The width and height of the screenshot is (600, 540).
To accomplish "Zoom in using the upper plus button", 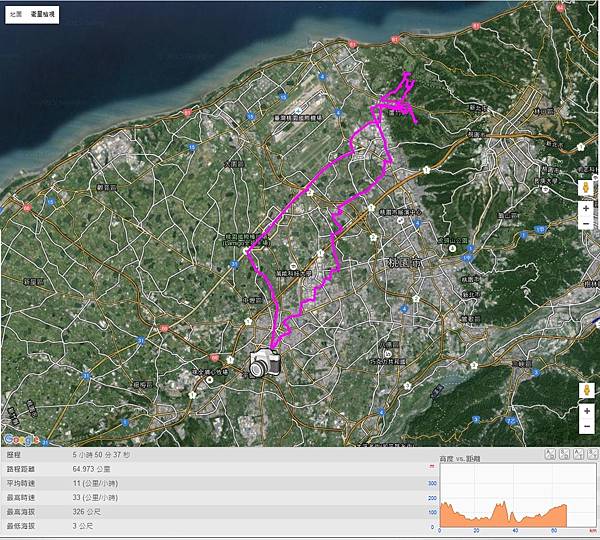I will pos(585,209).
